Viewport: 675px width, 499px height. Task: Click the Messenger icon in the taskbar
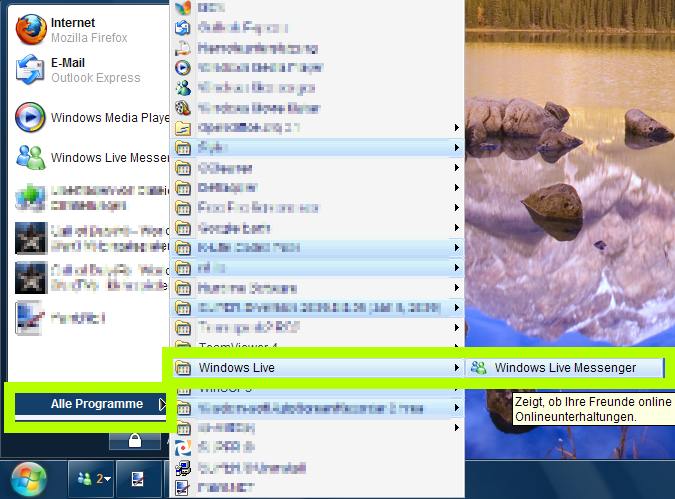(x=85, y=478)
